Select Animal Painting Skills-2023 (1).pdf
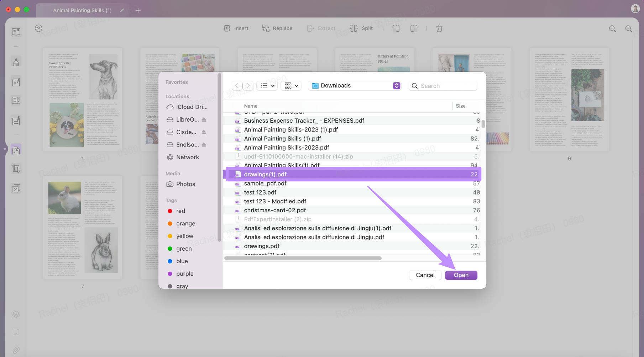 click(352, 129)
